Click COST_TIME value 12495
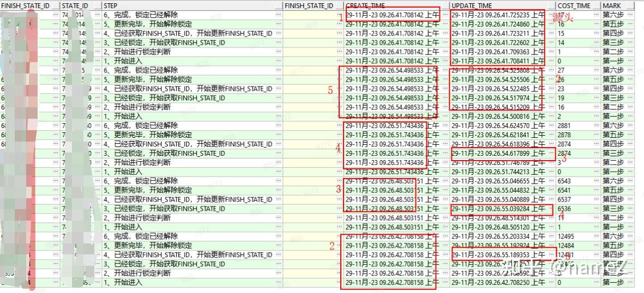644x293 pixels. point(567,236)
